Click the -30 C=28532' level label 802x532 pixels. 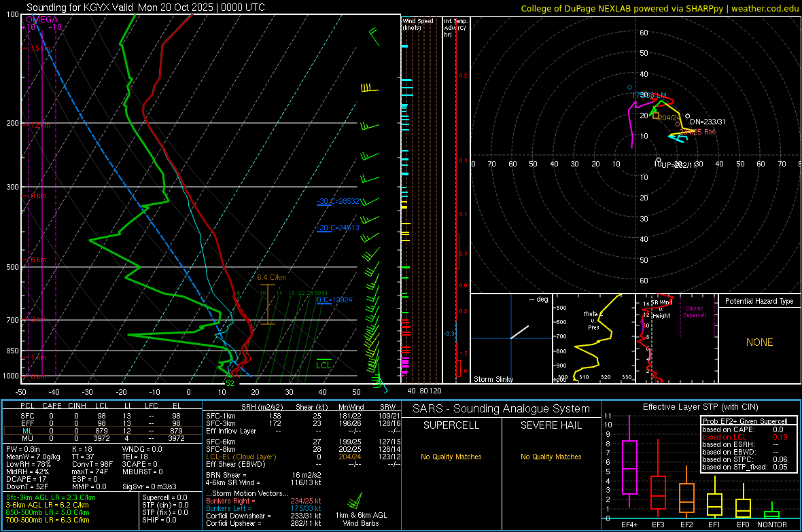pyautogui.click(x=338, y=201)
